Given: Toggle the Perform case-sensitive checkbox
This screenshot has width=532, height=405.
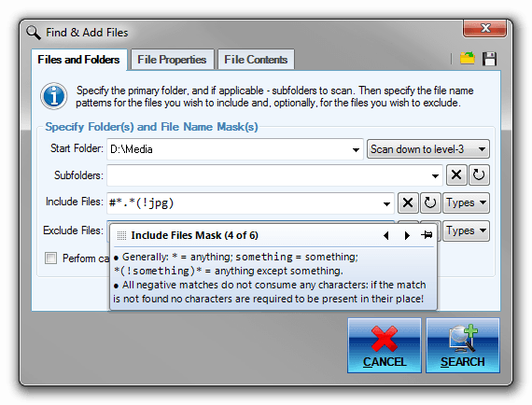Looking at the screenshot, I should [x=51, y=258].
